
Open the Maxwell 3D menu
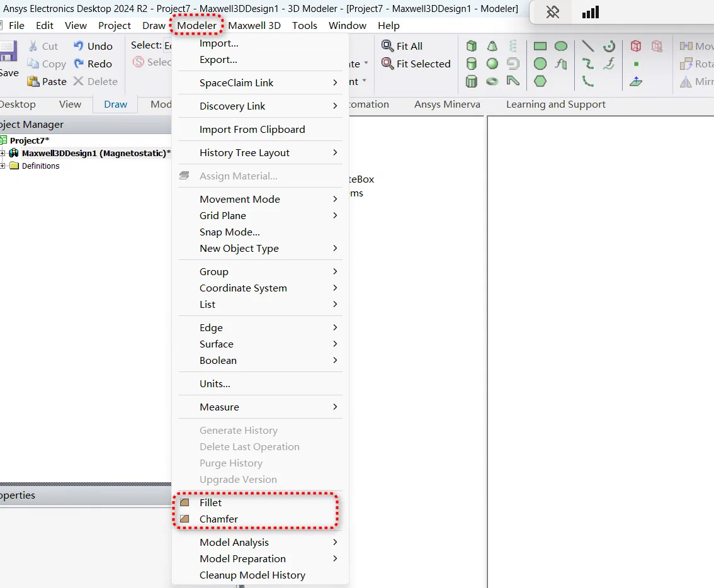[x=254, y=26]
